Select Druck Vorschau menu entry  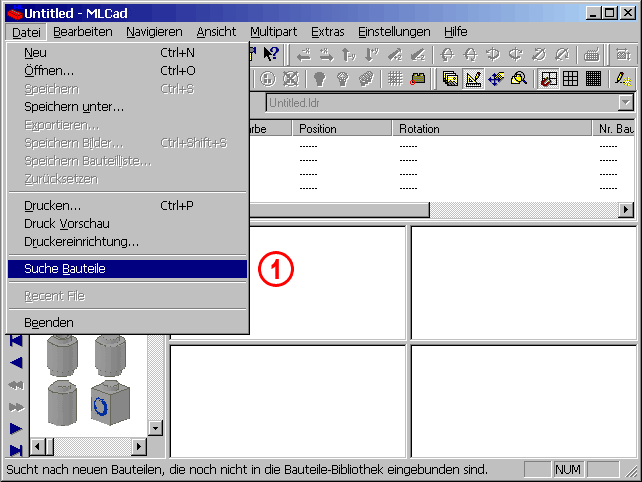click(x=127, y=224)
